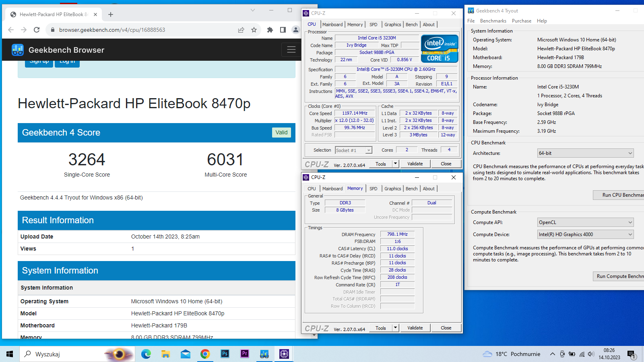The image size is (644, 362).
Task: Open the Architecture 64-bit dropdown in Geekbench
Action: coord(585,153)
